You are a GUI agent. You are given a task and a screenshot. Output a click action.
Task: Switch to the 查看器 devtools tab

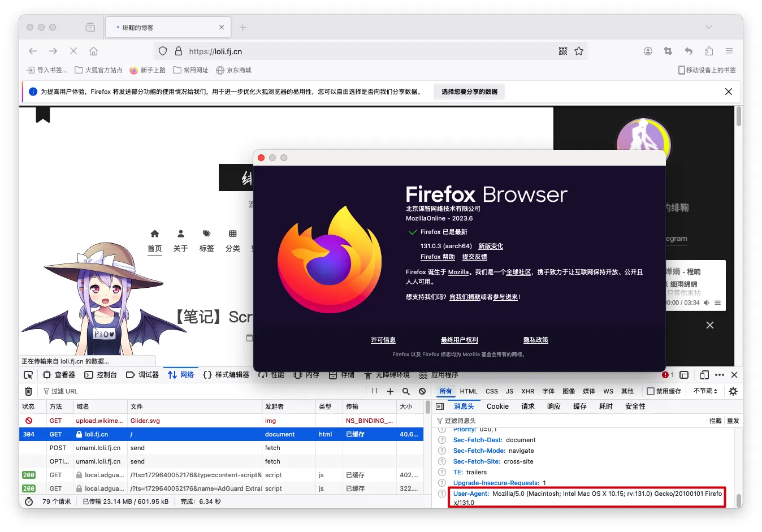[x=59, y=375]
